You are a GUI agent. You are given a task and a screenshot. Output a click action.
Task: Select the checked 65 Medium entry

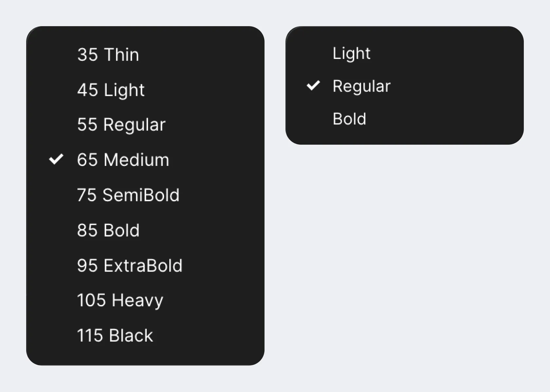pyautogui.click(x=123, y=160)
